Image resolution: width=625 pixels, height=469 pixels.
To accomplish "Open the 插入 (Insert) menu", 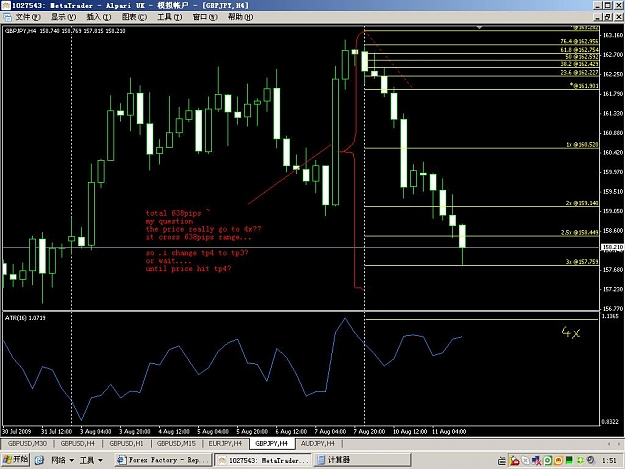I will [99, 17].
